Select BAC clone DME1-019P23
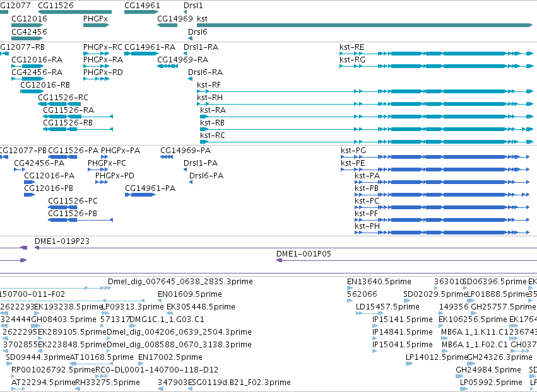Screen dimensions: 537x392 coord(62,241)
